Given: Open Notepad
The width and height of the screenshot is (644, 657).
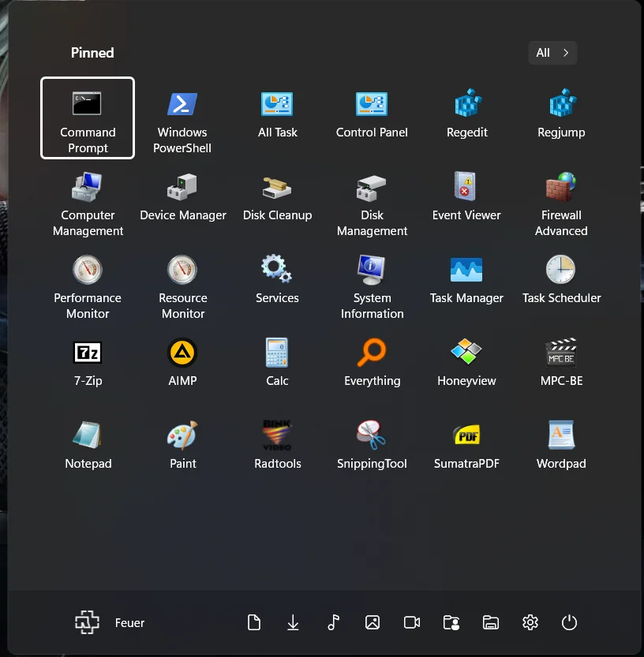Looking at the screenshot, I should (x=88, y=450).
